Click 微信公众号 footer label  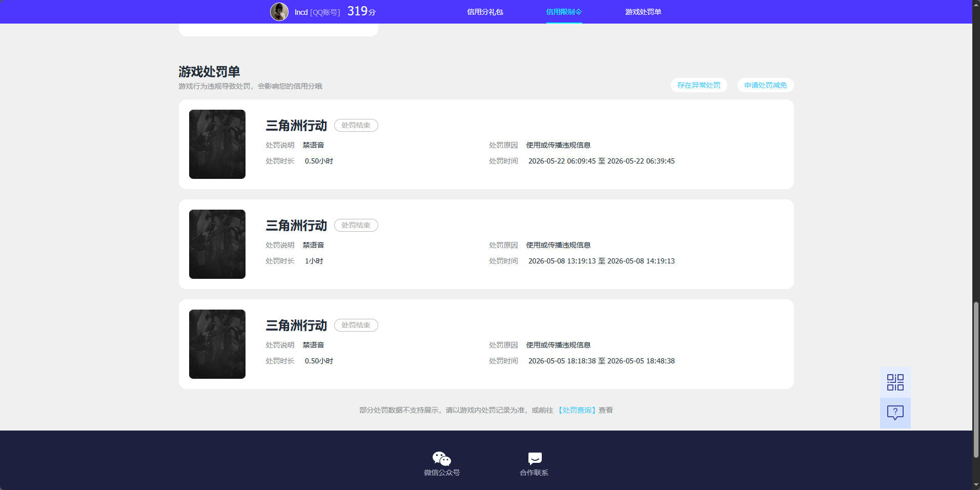pos(442,473)
